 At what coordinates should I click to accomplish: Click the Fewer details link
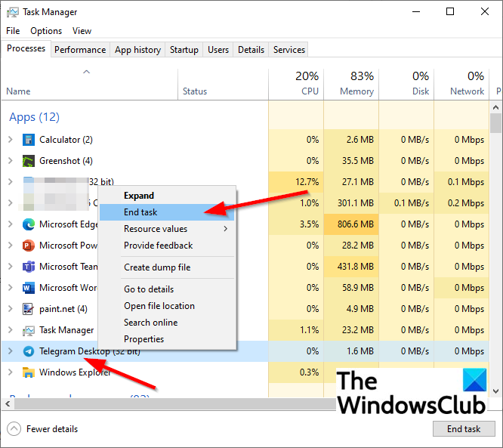[x=52, y=429]
